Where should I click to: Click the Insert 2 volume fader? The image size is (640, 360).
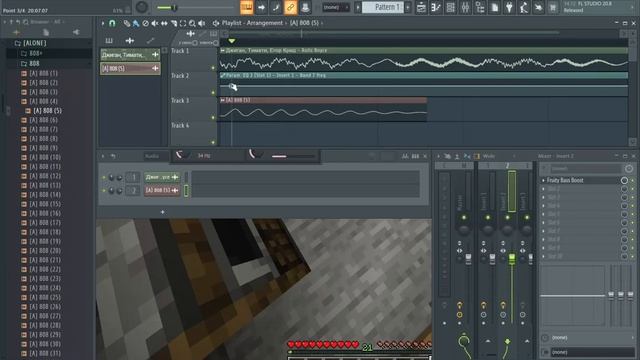point(512,258)
